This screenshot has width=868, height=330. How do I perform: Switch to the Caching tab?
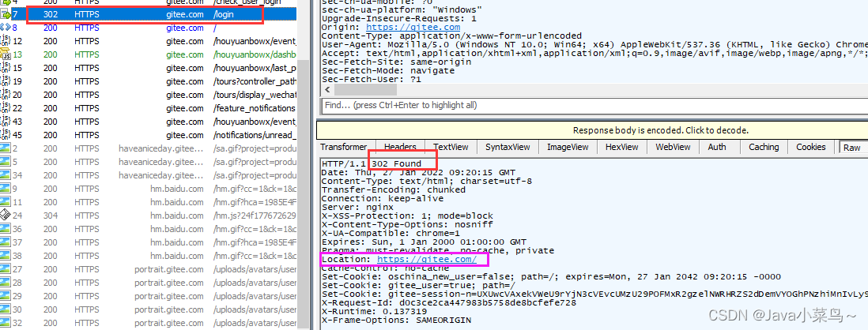coord(764,147)
